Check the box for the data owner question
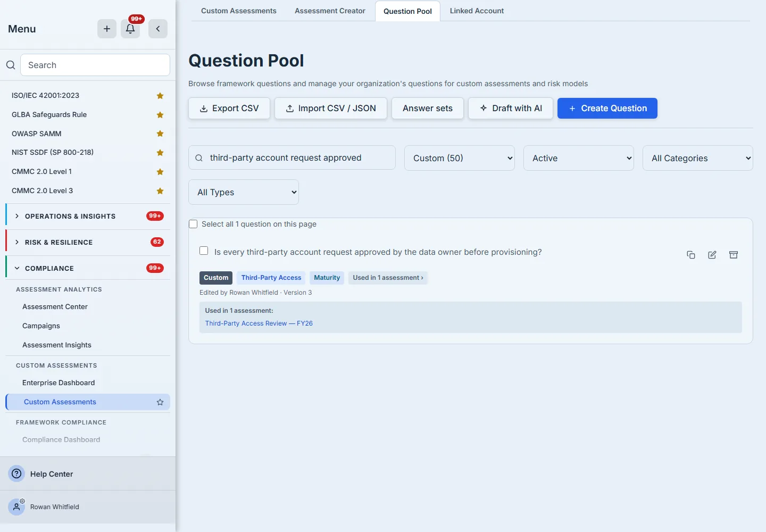 pos(204,251)
